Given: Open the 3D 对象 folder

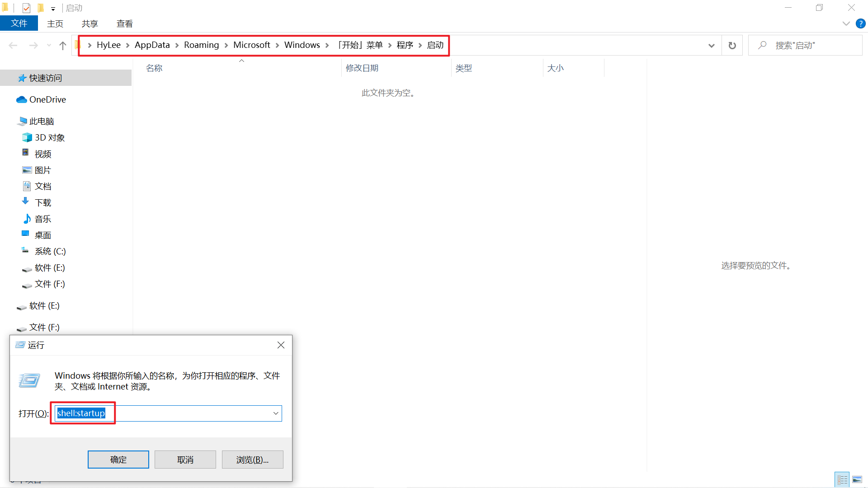Looking at the screenshot, I should 50,137.
